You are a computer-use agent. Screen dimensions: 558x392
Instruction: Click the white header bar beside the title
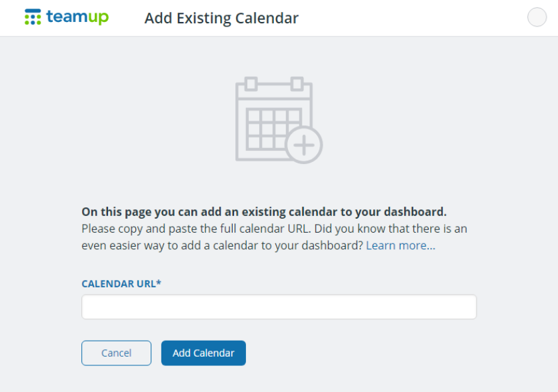[409, 18]
